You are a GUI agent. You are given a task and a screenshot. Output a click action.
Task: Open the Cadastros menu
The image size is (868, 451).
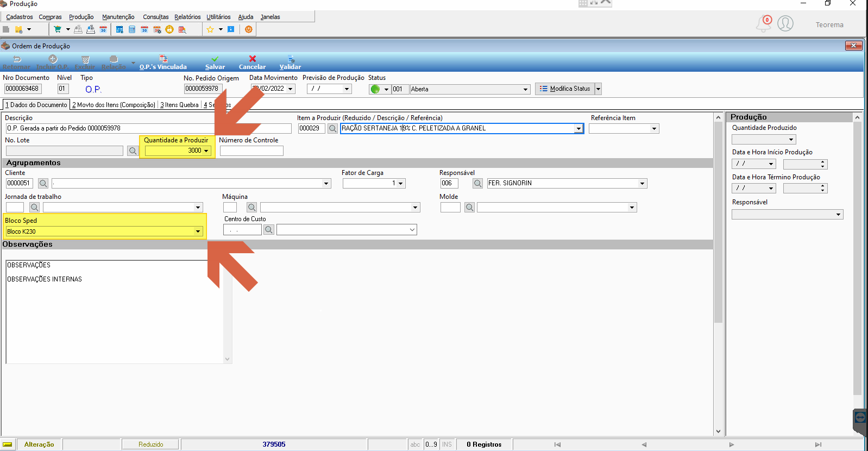[x=20, y=17]
